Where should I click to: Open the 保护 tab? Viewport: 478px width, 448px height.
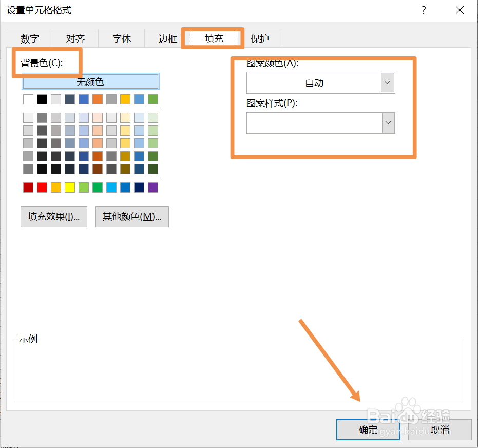(259, 39)
